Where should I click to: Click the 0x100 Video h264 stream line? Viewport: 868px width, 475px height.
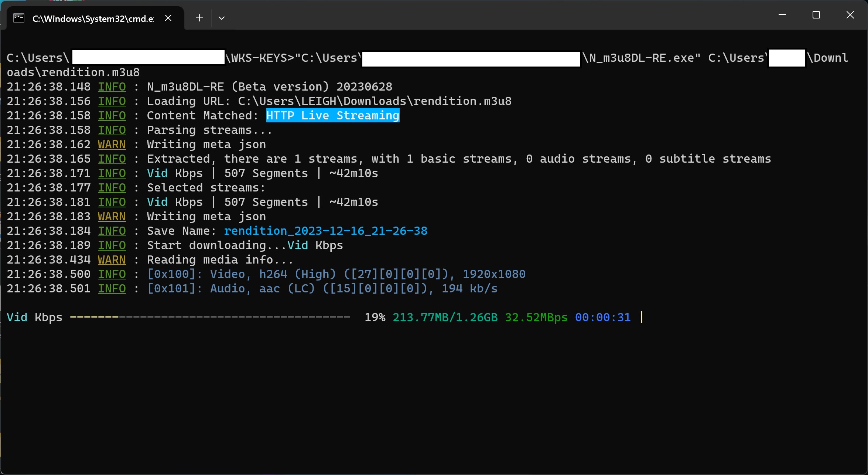(x=336, y=274)
